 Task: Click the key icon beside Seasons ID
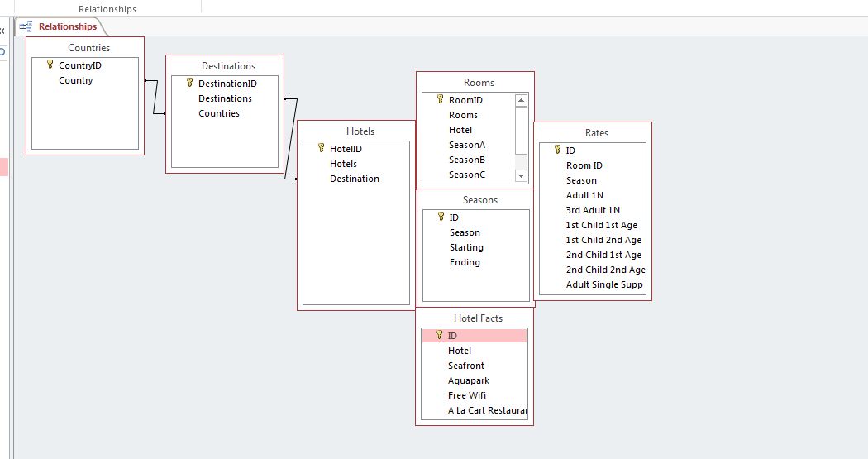[x=441, y=217]
